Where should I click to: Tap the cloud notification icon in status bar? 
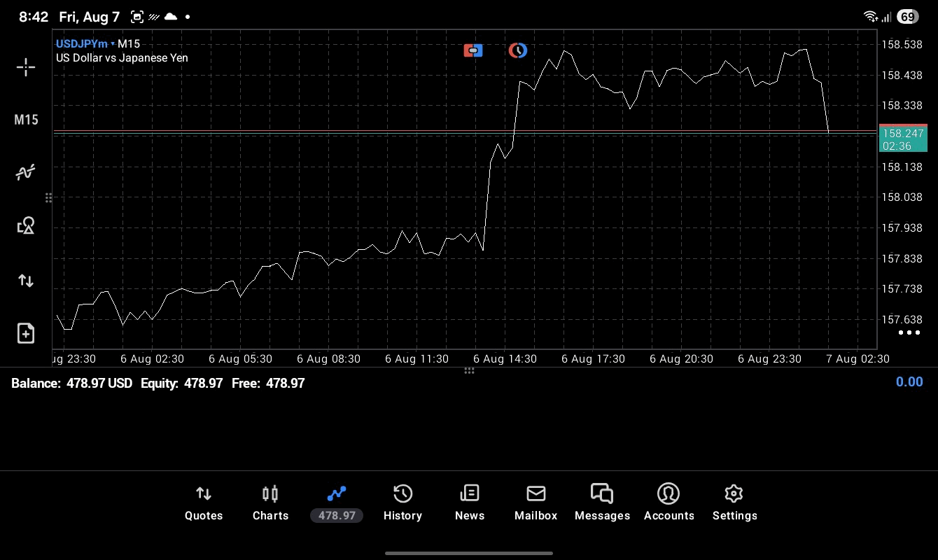point(170,17)
